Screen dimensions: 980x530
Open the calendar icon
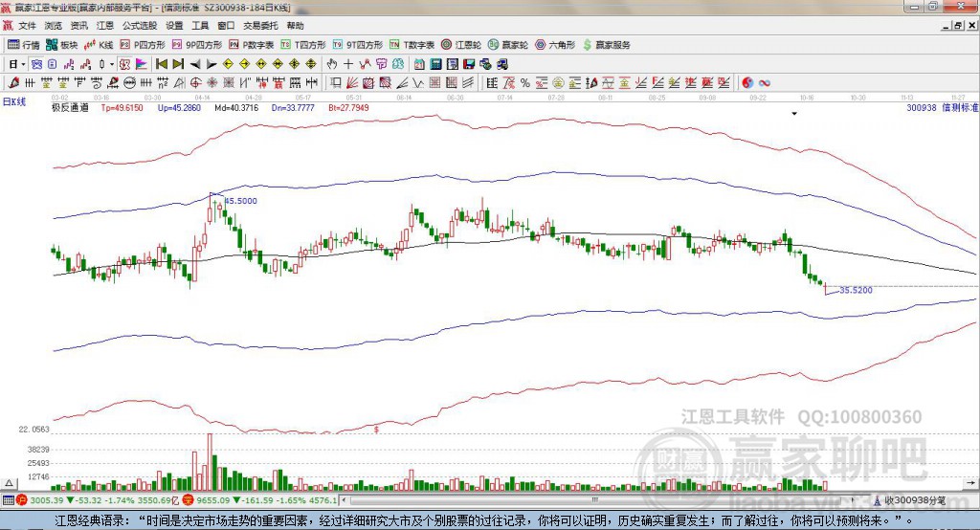coord(419,64)
